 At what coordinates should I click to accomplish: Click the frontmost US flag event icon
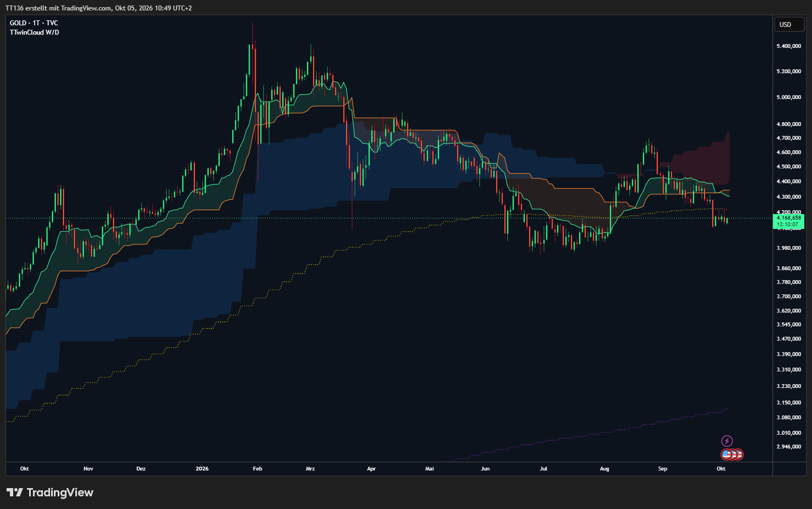[x=727, y=455]
